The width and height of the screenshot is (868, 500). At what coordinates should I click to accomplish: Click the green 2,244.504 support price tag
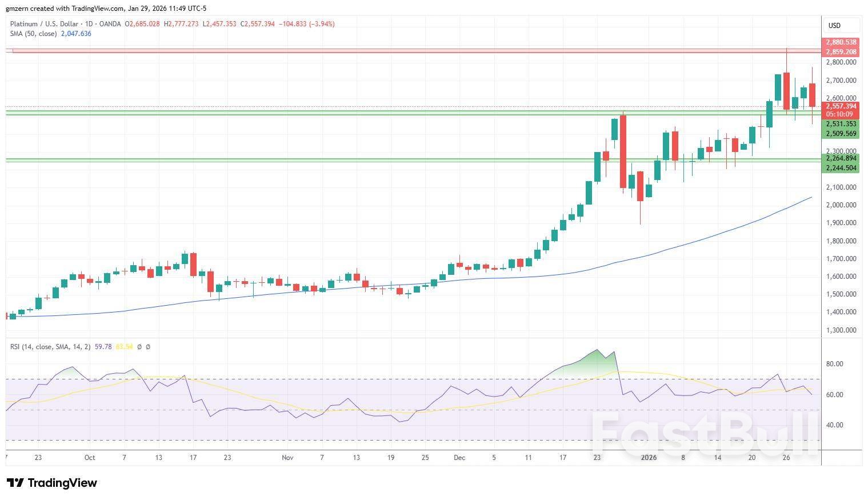pos(841,168)
